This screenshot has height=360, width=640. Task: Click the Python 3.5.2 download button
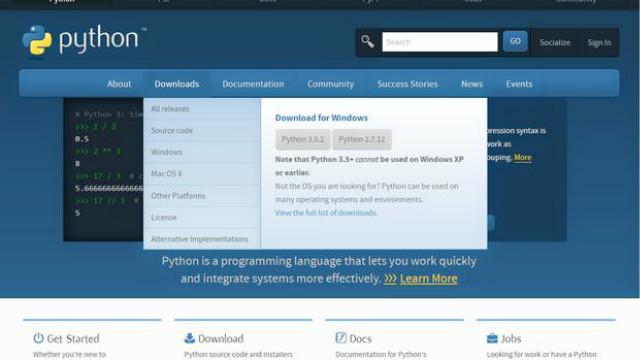point(303,140)
